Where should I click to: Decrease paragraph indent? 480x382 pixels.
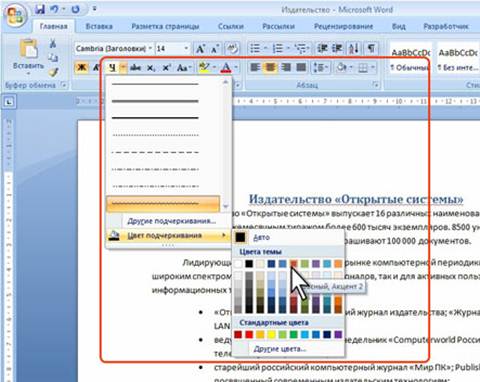point(322,49)
